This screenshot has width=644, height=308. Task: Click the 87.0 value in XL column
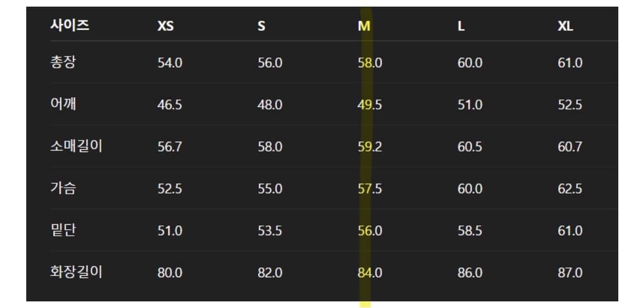point(570,273)
